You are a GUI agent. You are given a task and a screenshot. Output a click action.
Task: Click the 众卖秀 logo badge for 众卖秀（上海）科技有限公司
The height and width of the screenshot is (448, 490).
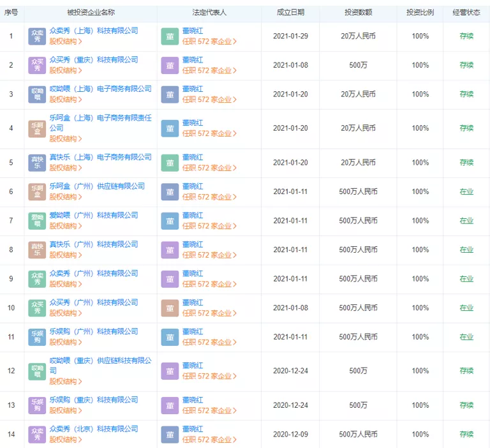coord(38,36)
